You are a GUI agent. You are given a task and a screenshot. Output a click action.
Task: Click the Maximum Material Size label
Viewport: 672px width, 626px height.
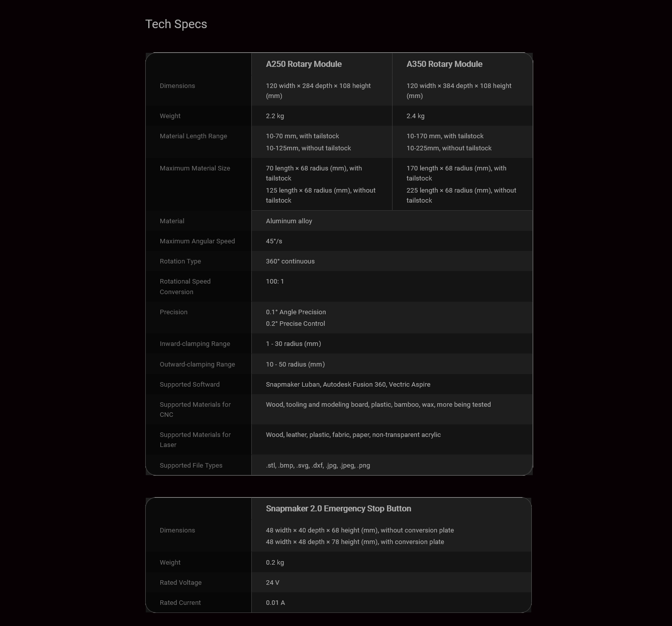195,168
